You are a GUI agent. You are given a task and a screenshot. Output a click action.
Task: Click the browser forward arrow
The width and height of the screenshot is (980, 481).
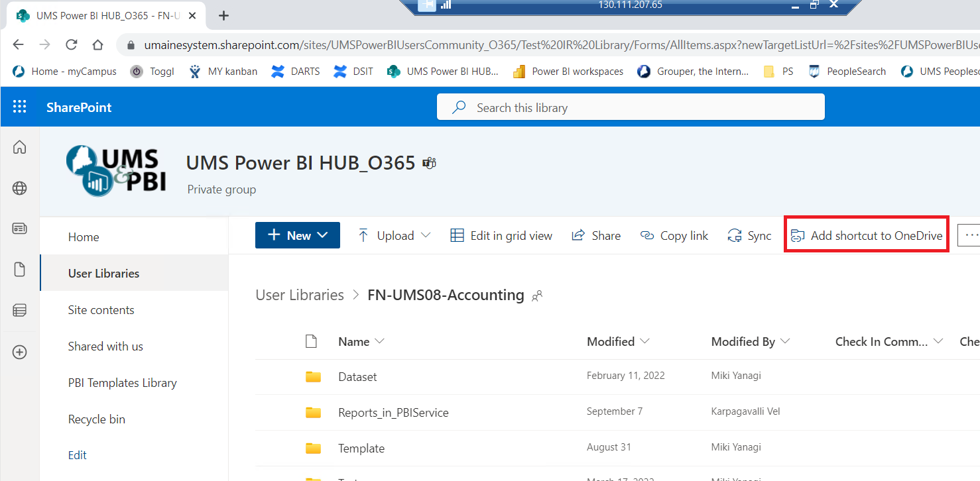44,45
